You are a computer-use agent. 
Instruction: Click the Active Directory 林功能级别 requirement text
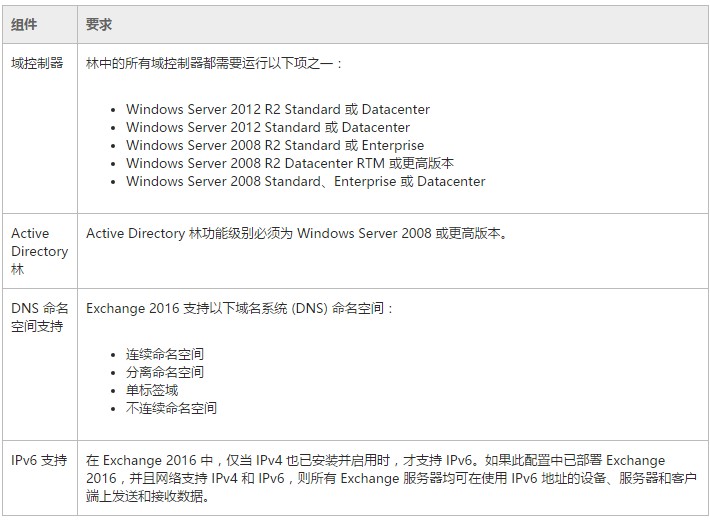(x=297, y=233)
